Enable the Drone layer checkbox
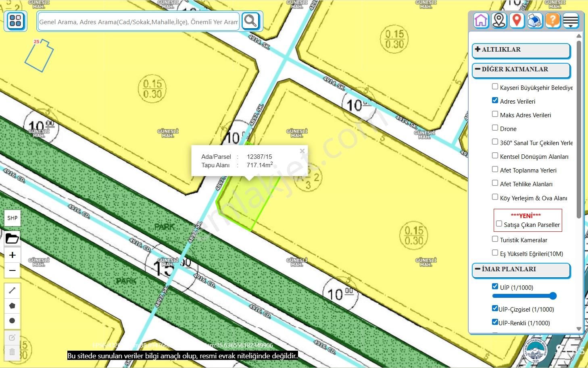Viewport: 588px width, 368px height. coord(495,128)
